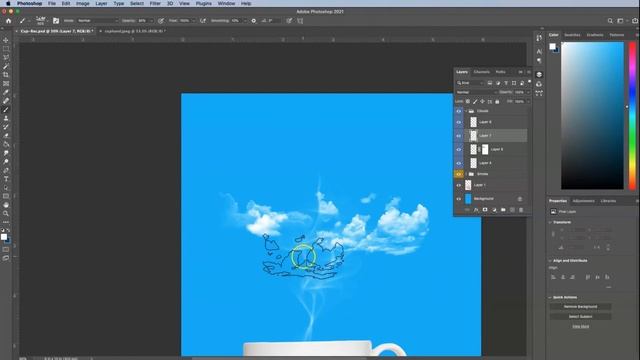Select the Frame tool
This screenshot has height=360, width=640.
coord(6,83)
